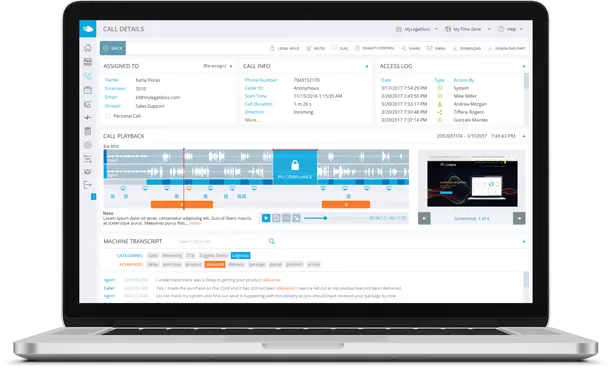The image size is (611, 373).
Task: Select the Logistics category tag
Action: point(240,256)
